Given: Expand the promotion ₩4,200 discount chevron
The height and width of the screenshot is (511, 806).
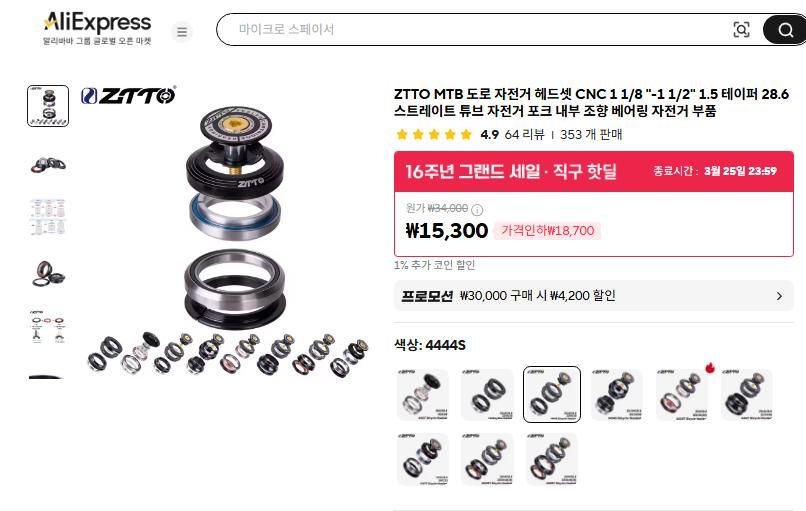Looking at the screenshot, I should click(x=779, y=296).
